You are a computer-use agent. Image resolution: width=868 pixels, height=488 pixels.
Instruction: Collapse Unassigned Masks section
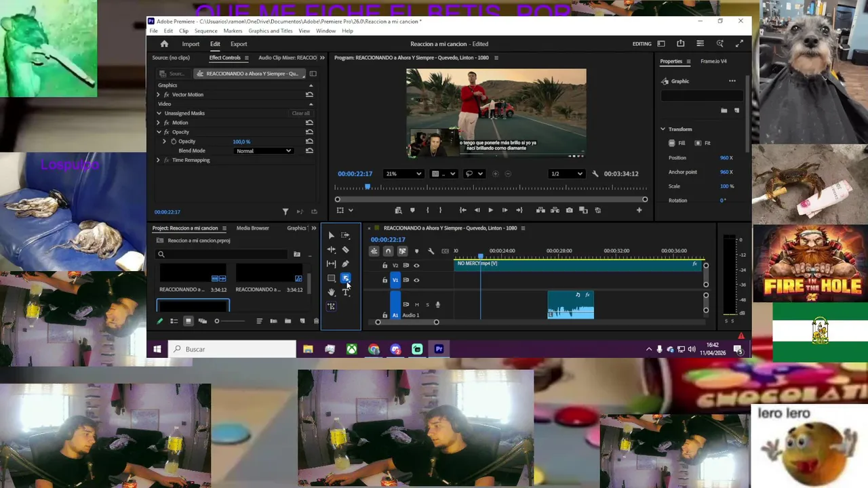(159, 113)
